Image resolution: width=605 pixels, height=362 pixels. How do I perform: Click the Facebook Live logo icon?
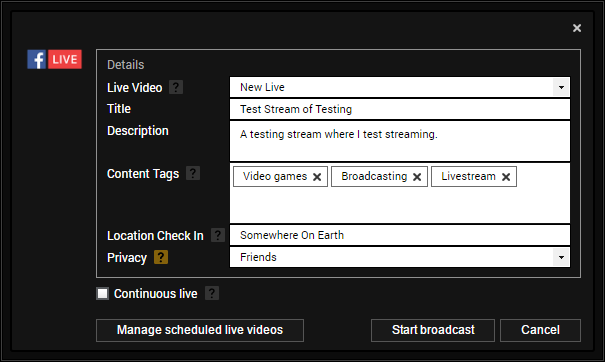pyautogui.click(x=54, y=59)
